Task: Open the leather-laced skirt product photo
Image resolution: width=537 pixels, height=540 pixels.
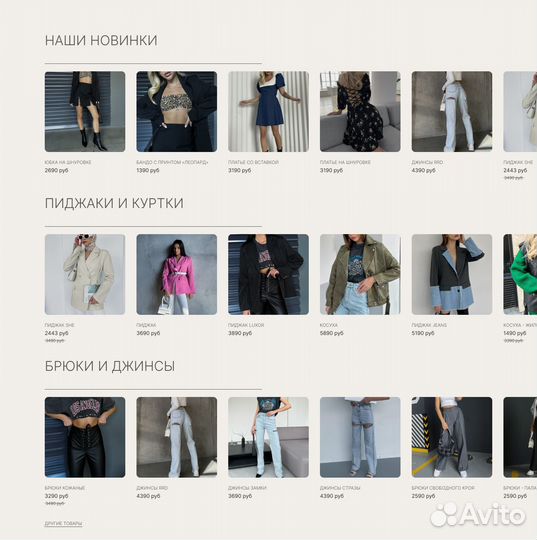Action: (85, 112)
